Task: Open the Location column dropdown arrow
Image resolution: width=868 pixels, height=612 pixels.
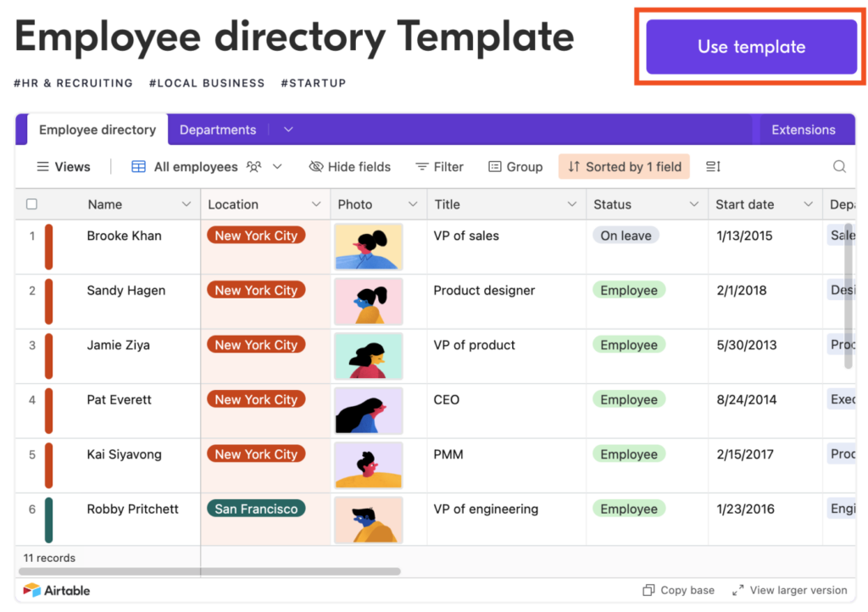Action: [316, 204]
